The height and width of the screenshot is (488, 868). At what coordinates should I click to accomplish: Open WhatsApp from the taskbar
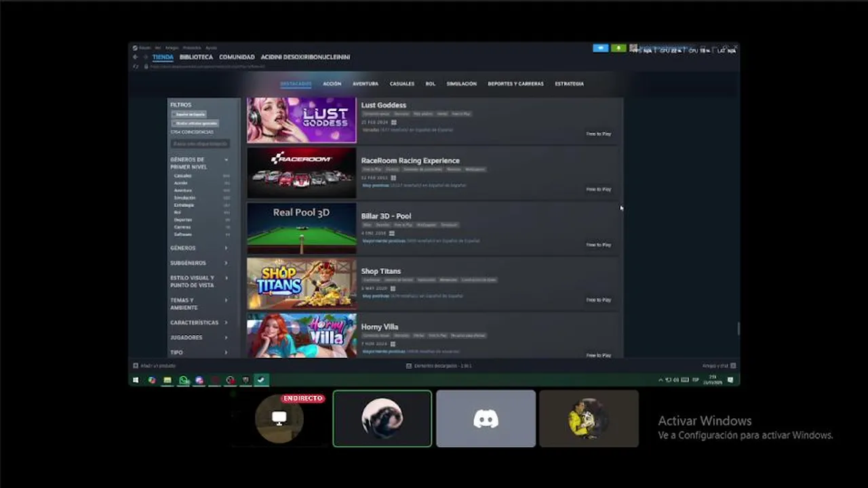184,380
